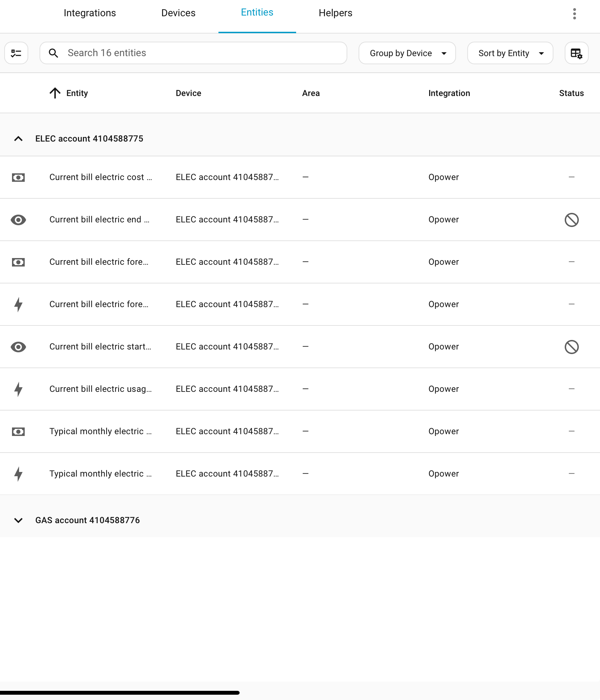Click the eye icon for Current bill electric start
Image resolution: width=600 pixels, height=700 pixels.
pyautogui.click(x=18, y=347)
